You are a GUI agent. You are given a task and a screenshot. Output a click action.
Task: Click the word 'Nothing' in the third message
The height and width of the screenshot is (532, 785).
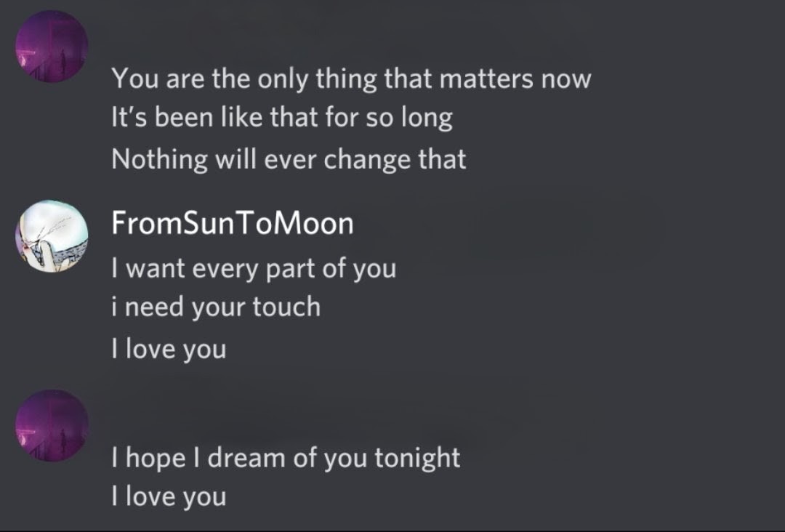[159, 160]
